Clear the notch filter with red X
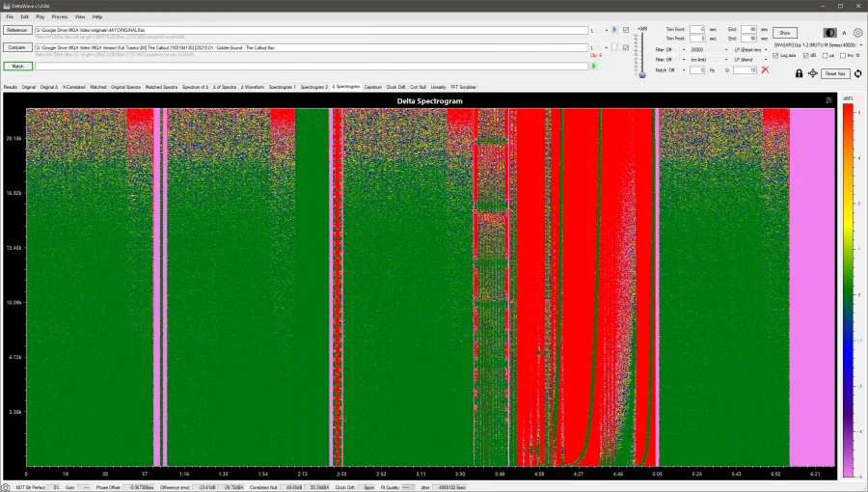This screenshot has width=868, height=492. pyautogui.click(x=765, y=70)
